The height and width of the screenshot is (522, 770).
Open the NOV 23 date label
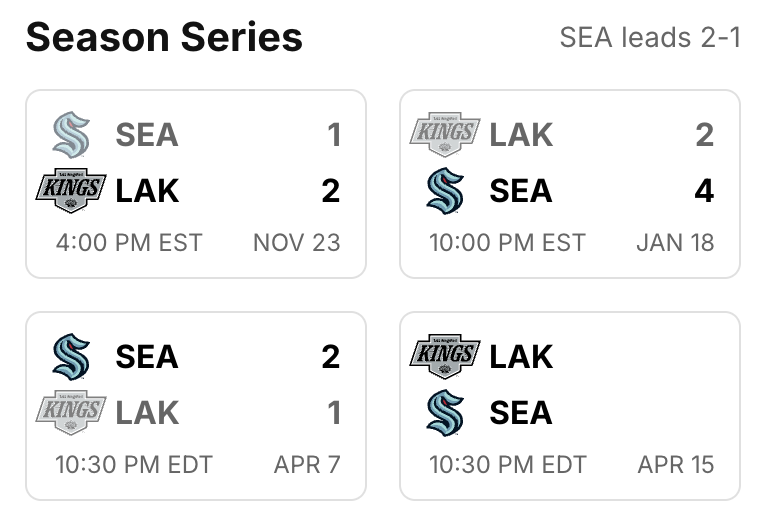pos(297,243)
